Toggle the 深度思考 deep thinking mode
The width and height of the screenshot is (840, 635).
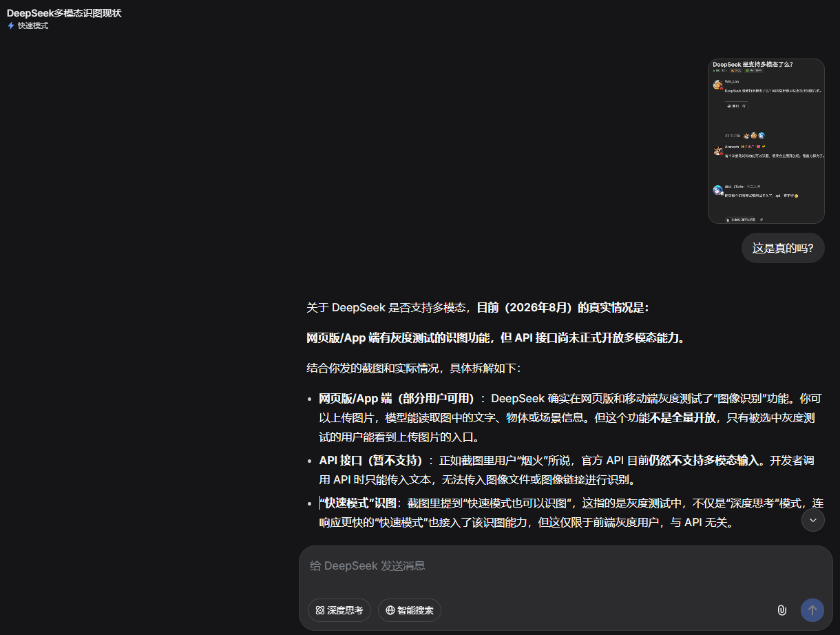click(x=339, y=610)
